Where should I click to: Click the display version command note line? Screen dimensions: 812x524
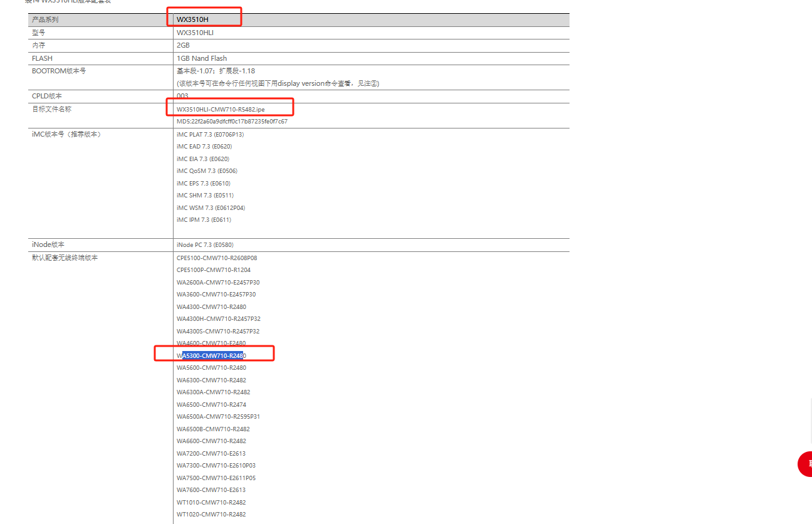(x=278, y=83)
